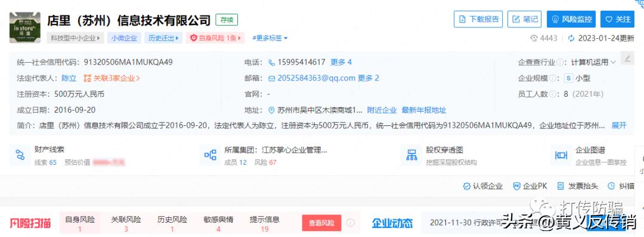Select the 小微企业 tag
Screen dimensions: 644x237
pos(125,38)
